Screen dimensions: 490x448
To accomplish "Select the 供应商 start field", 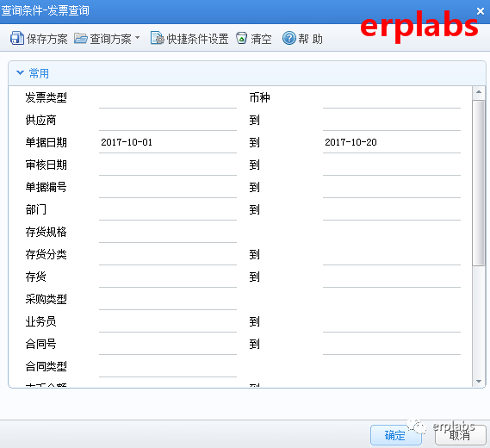I will 168,121.
